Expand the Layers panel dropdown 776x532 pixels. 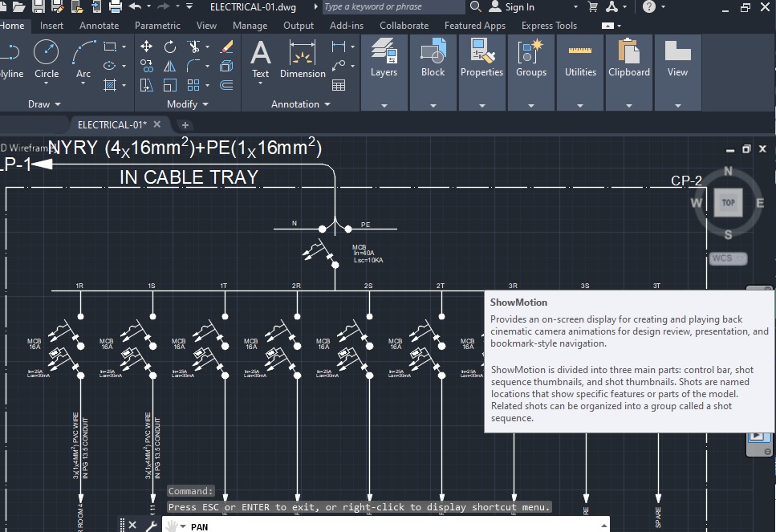pos(384,105)
